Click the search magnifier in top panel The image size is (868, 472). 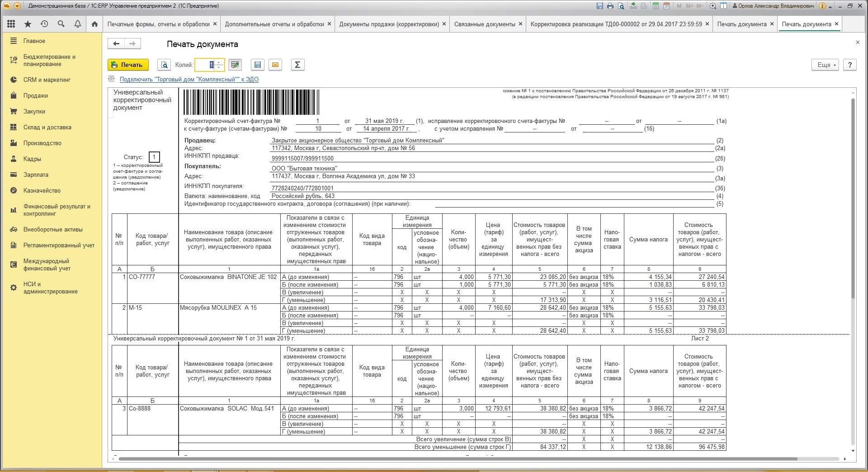(x=61, y=24)
